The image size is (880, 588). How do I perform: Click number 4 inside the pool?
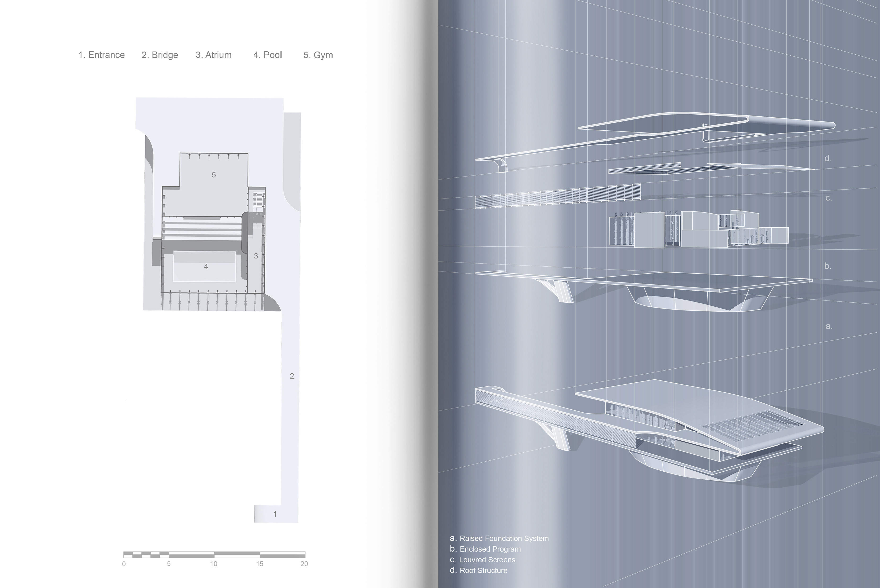pos(206,267)
